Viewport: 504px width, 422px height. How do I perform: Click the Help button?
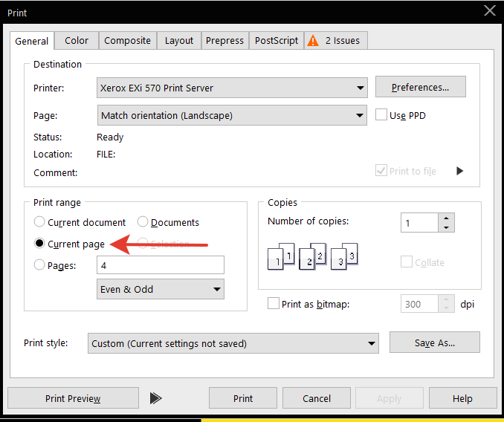tap(462, 398)
